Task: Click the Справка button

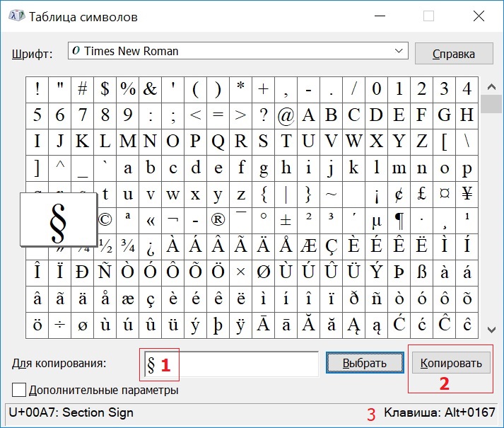Action: click(454, 54)
